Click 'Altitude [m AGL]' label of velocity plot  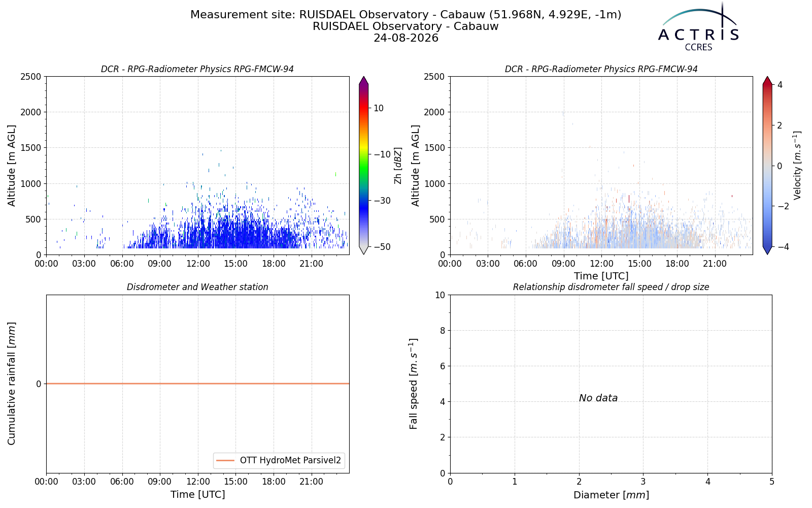(416, 166)
